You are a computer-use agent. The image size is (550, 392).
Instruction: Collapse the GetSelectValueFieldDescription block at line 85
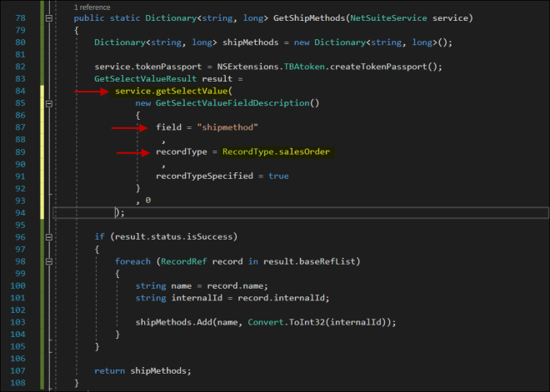point(50,103)
